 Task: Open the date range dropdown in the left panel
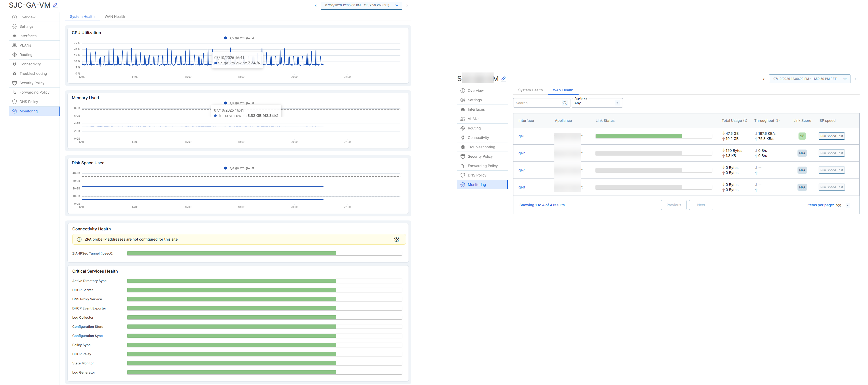(x=361, y=5)
